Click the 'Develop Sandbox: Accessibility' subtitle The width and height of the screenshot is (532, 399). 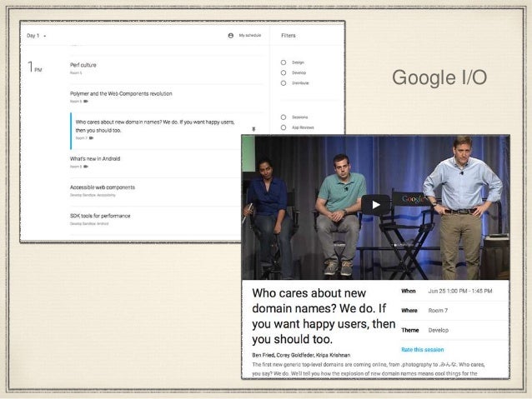coord(93,195)
